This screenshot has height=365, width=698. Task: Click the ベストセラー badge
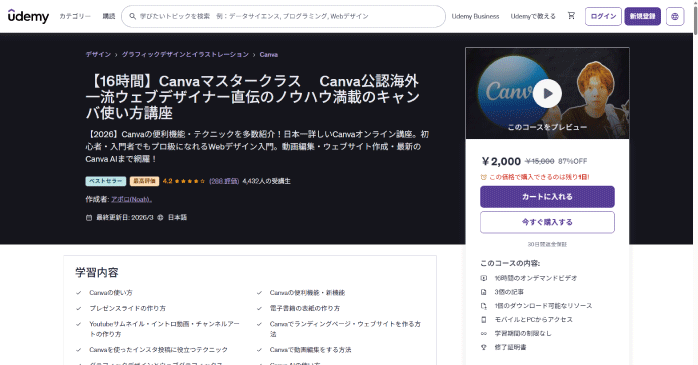[x=106, y=181]
